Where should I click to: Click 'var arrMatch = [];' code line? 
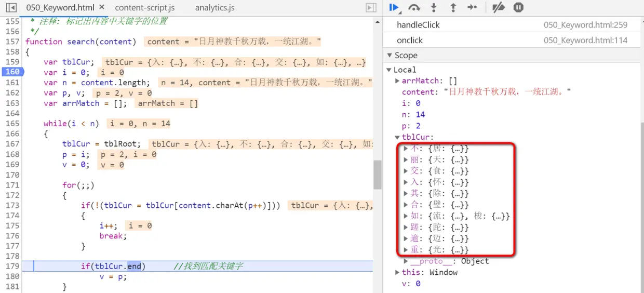85,103
